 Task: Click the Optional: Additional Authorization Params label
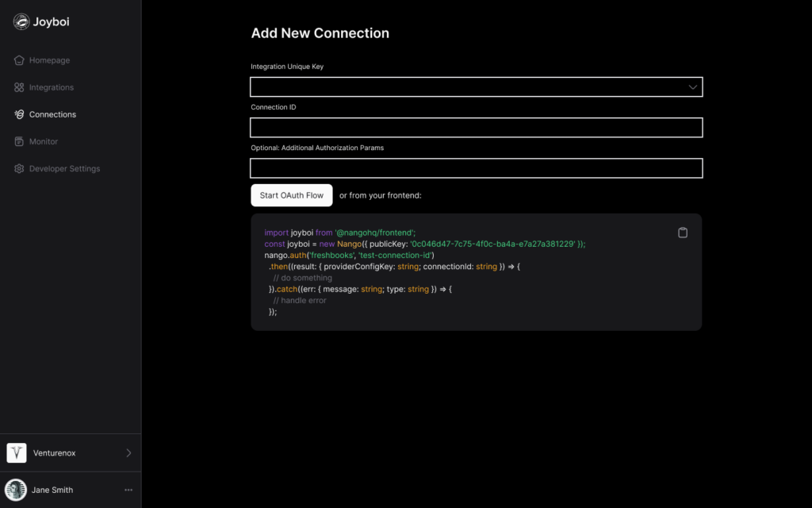coord(317,148)
